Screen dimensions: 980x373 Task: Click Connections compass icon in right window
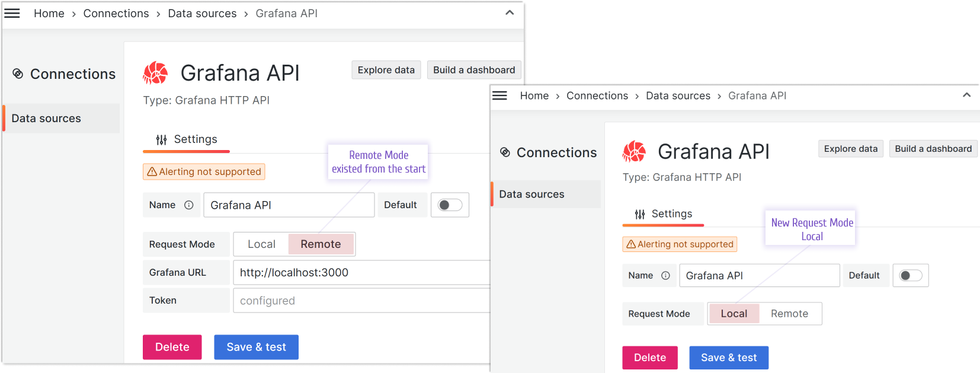pyautogui.click(x=505, y=152)
